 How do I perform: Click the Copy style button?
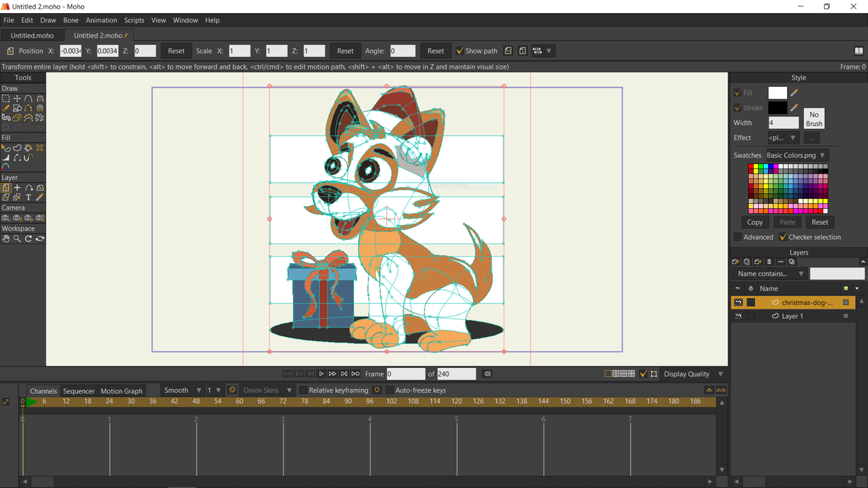(x=754, y=222)
